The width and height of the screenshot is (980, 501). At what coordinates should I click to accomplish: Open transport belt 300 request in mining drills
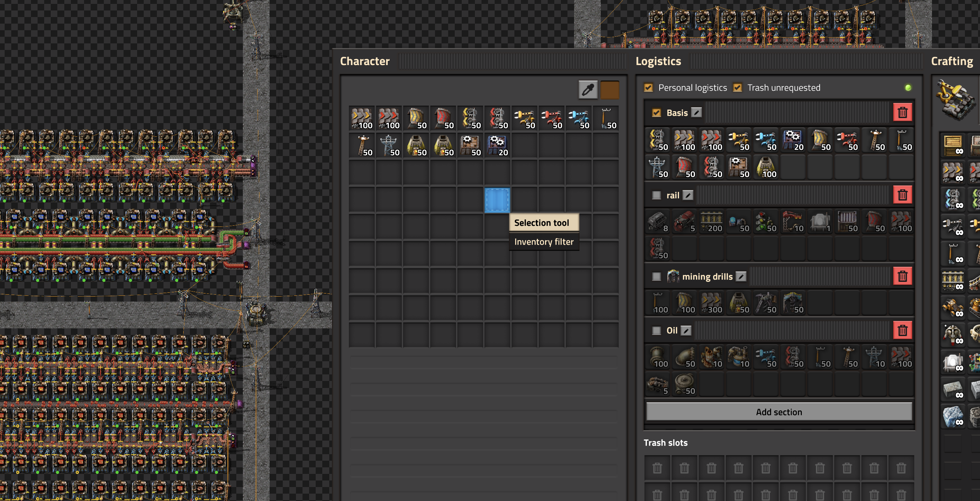point(712,302)
